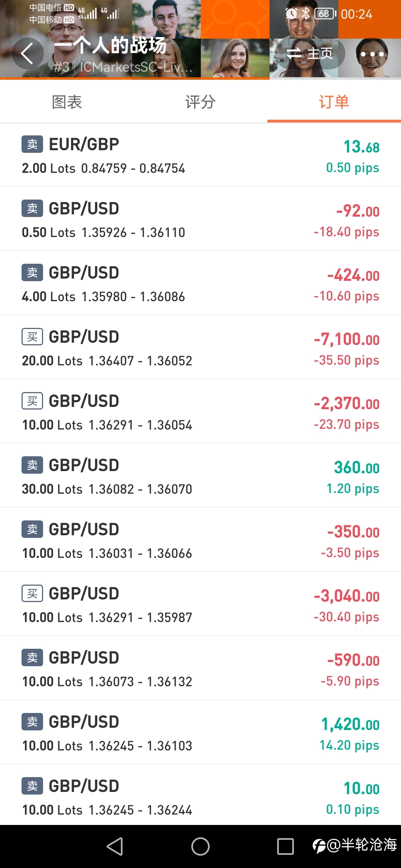Open the GBP/USD order with -92.00 loss
This screenshot has height=868, width=401.
[200, 219]
